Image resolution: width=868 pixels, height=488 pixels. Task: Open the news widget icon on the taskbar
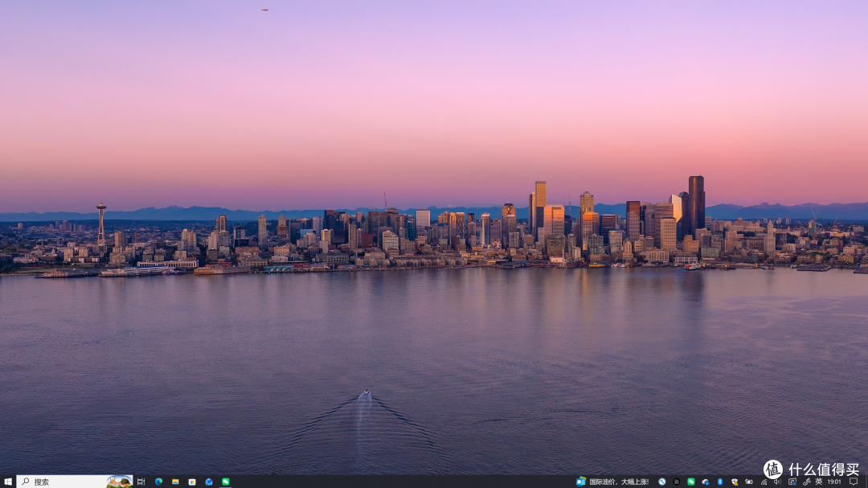581,482
